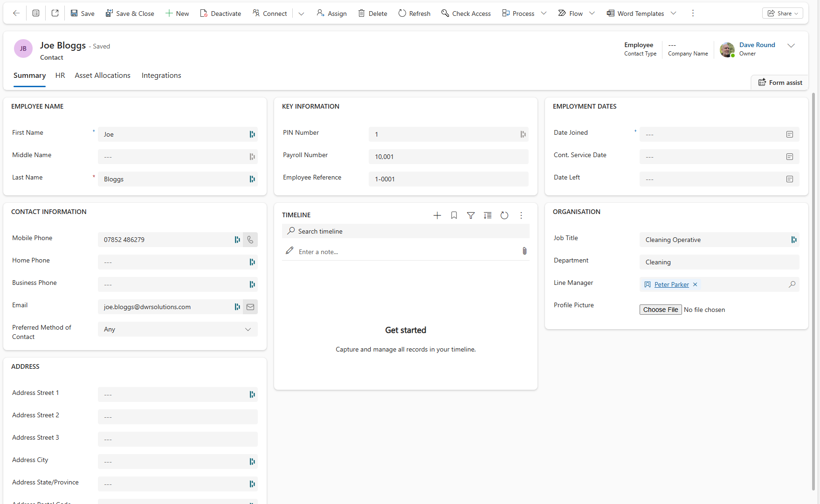Open the Preferred Method of Contact dropdown

(248, 329)
